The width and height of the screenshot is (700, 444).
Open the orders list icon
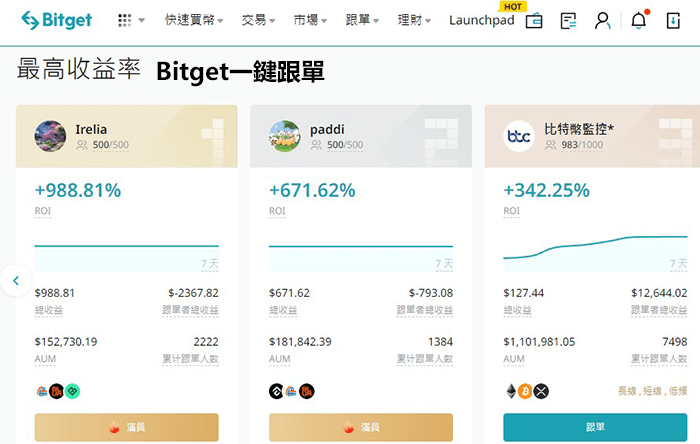click(568, 21)
